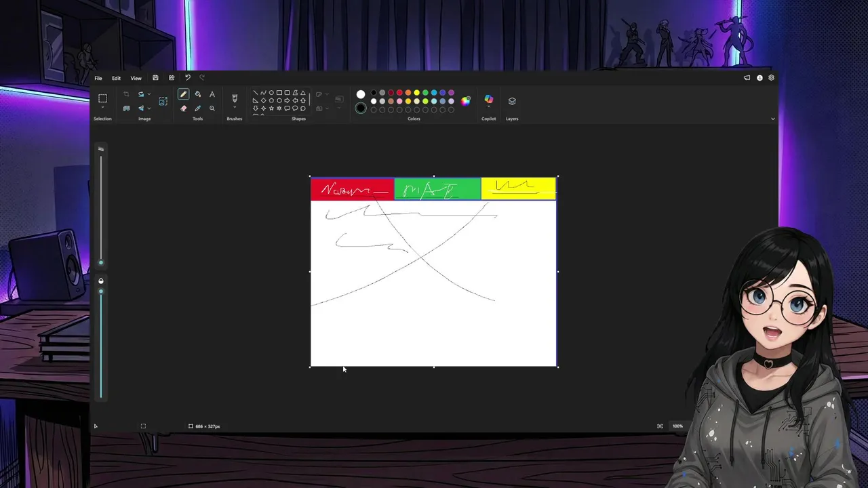Image resolution: width=868 pixels, height=488 pixels.
Task: Open the File menu
Action: pyautogui.click(x=98, y=78)
